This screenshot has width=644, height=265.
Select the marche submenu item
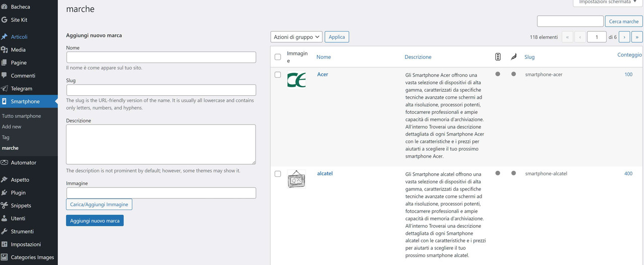coord(10,148)
